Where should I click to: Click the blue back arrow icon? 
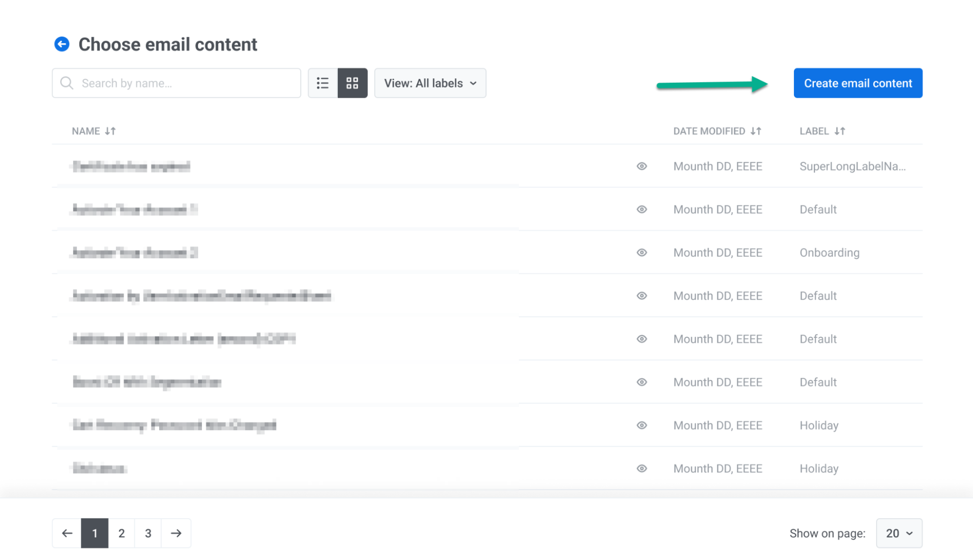click(x=62, y=44)
